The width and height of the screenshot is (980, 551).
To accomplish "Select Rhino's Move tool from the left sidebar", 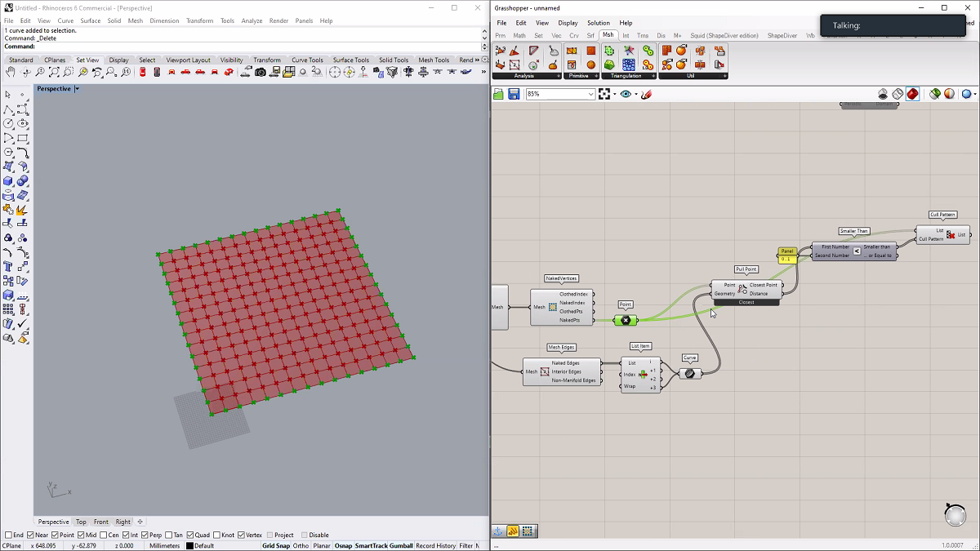I will (22, 267).
